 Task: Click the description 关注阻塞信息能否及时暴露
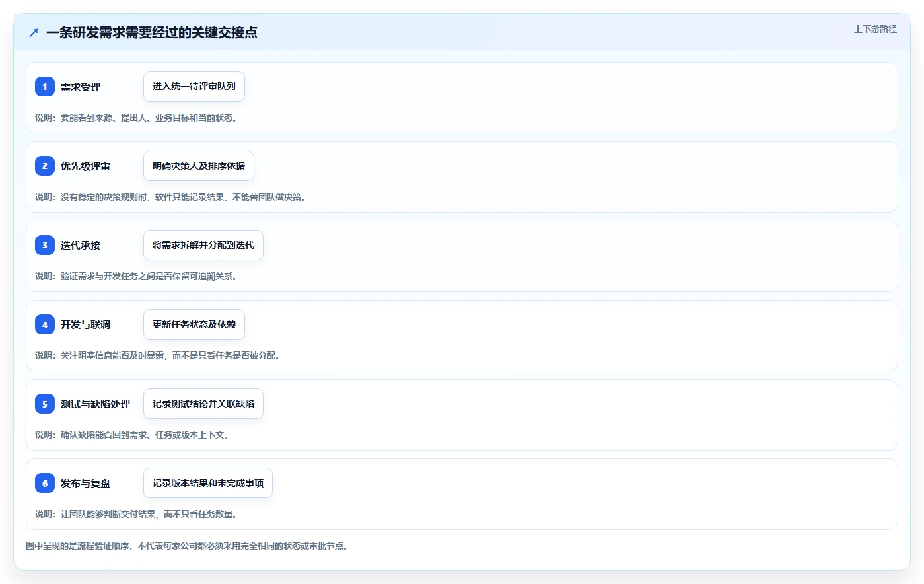point(157,355)
